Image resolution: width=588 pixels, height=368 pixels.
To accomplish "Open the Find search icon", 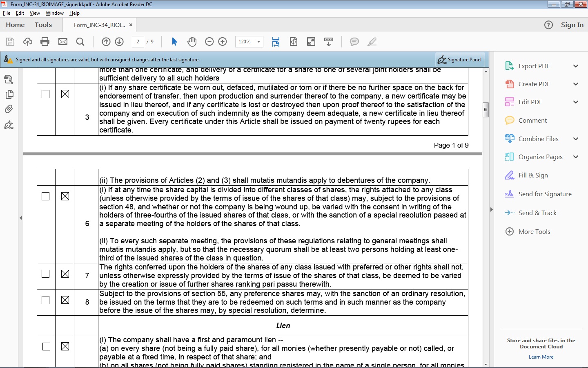I will [x=80, y=42].
